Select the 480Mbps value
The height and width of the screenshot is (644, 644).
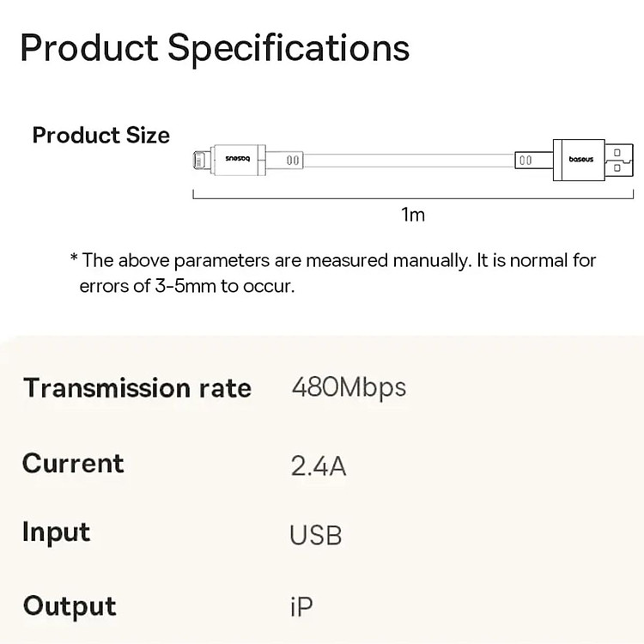click(x=349, y=388)
